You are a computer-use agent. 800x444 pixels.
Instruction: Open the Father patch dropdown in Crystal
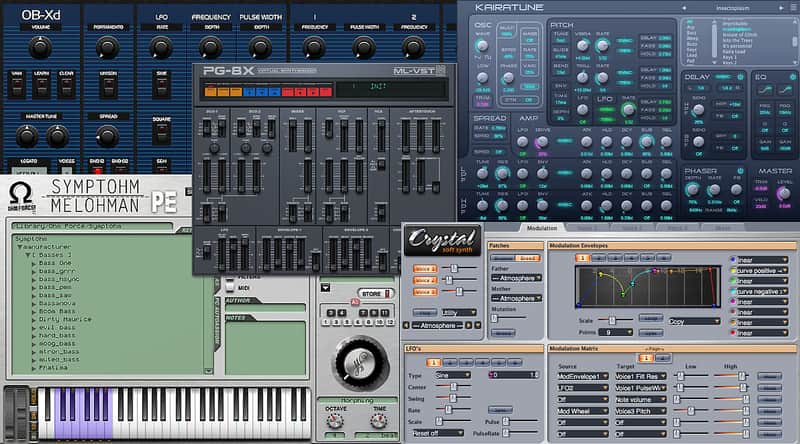516,278
